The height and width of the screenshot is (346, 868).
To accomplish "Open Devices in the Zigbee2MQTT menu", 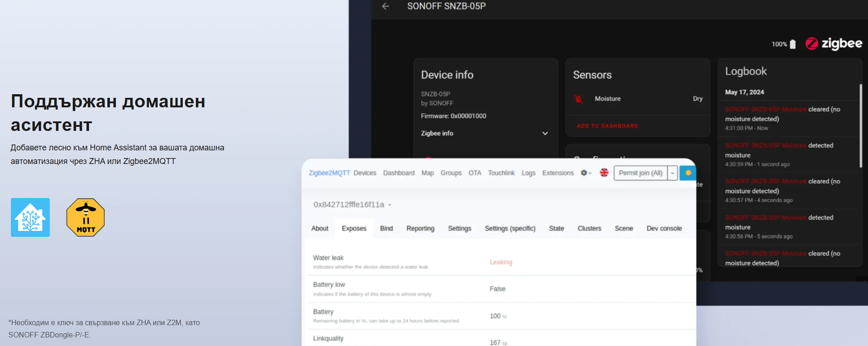I will tap(365, 173).
